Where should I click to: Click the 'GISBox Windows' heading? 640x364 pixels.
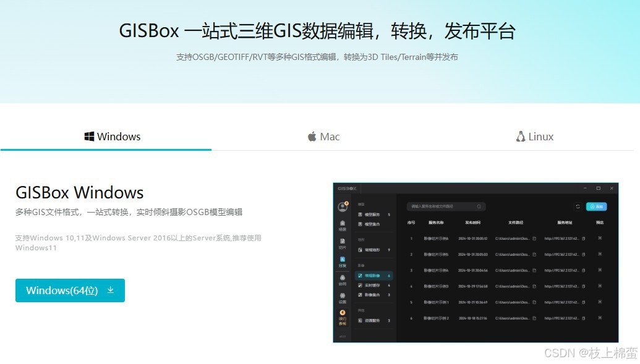point(80,193)
